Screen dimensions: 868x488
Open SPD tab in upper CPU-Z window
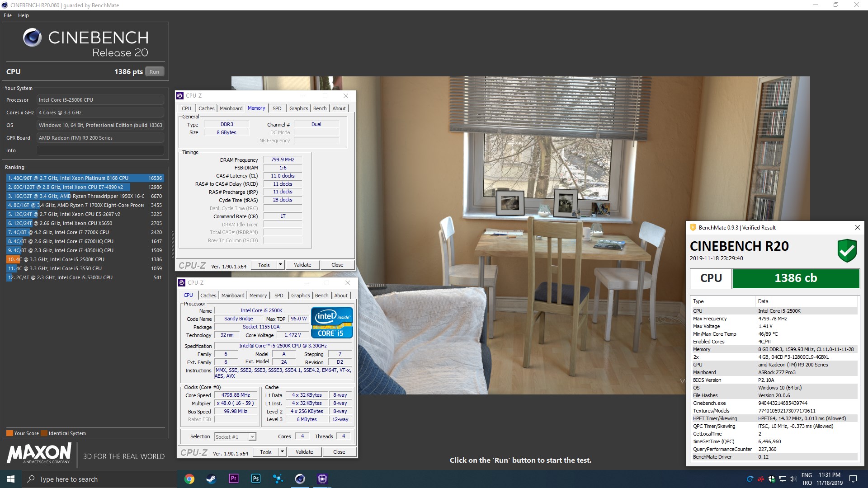point(277,108)
